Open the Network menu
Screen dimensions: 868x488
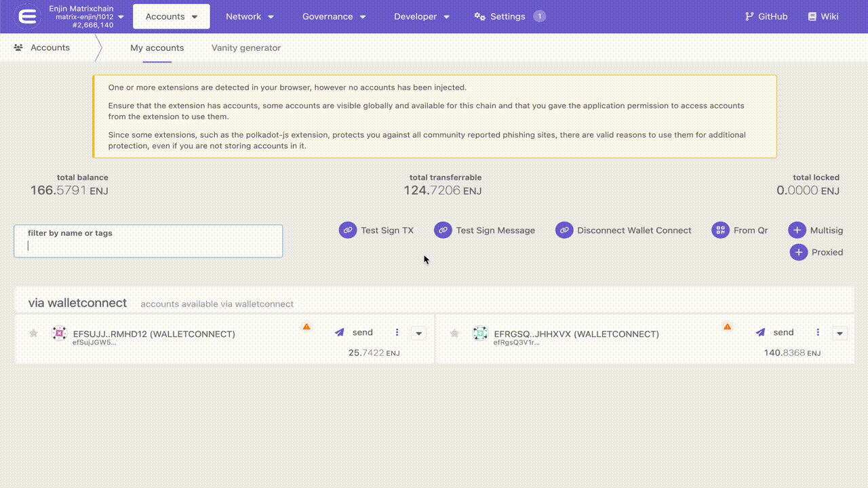click(250, 16)
